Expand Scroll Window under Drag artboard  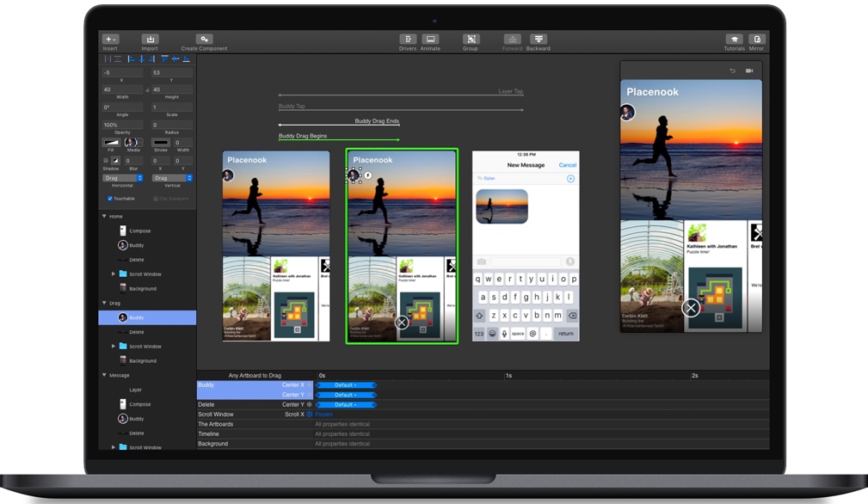click(x=114, y=347)
